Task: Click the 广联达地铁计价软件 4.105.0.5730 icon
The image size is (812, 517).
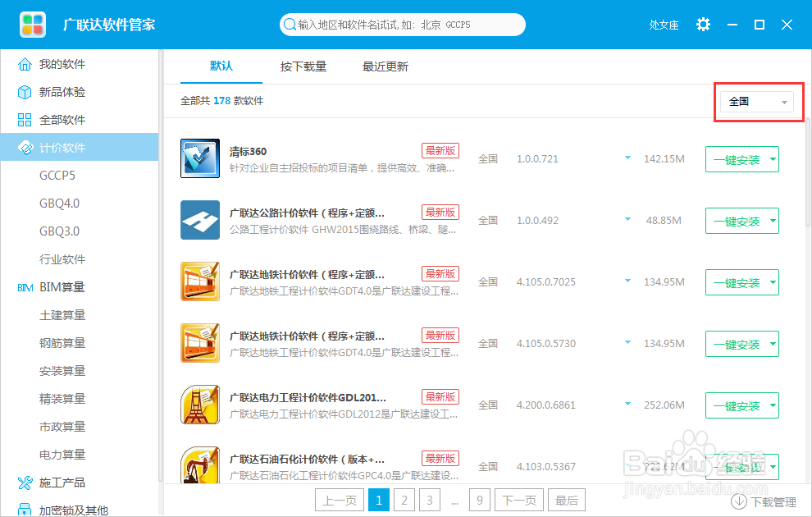Action: click(200, 343)
